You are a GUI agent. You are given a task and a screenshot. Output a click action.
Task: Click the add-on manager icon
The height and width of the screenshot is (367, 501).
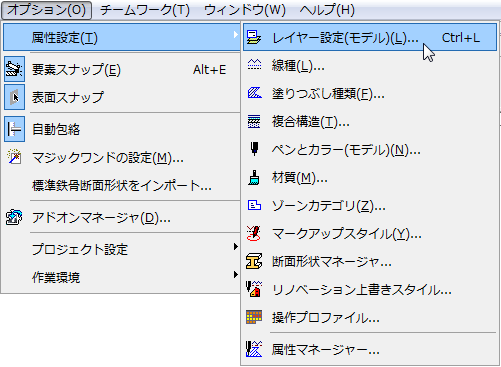click(x=14, y=218)
